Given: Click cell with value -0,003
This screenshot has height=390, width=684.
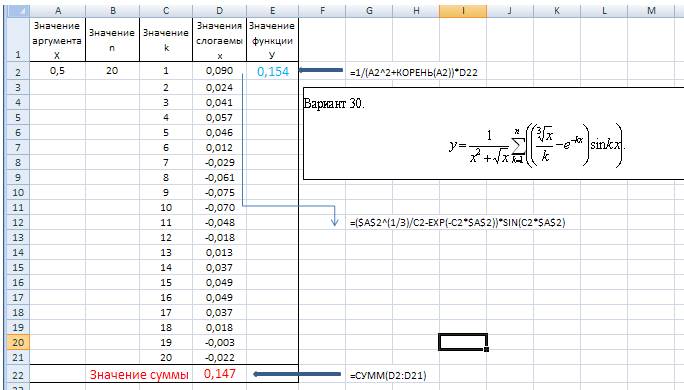Looking at the screenshot, I should pyautogui.click(x=219, y=342).
